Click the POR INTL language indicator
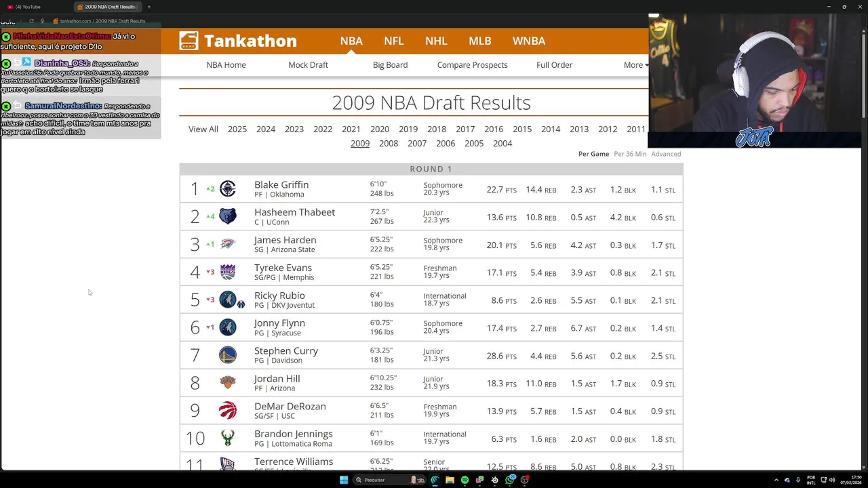Viewport: 868px width, 488px height. pos(811,480)
